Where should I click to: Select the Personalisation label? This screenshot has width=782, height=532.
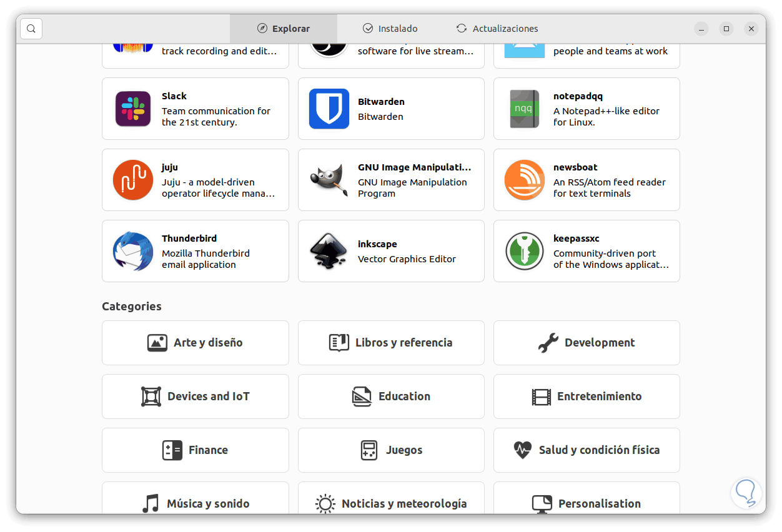point(600,504)
